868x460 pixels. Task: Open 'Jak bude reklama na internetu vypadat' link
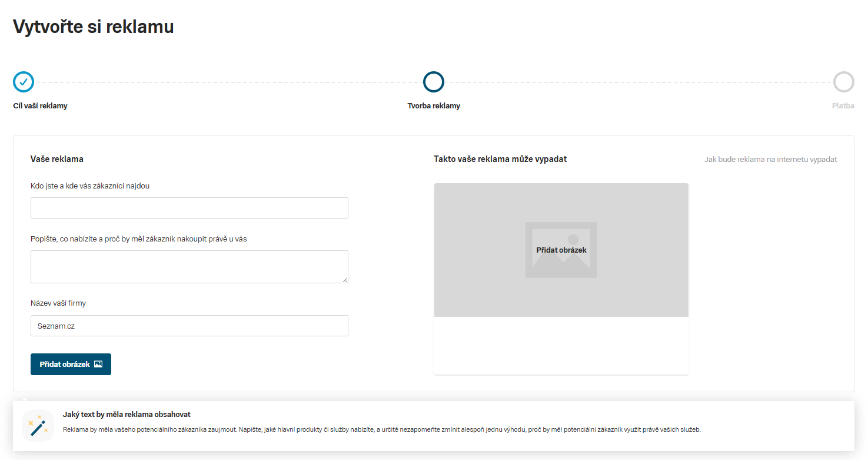[x=770, y=160]
